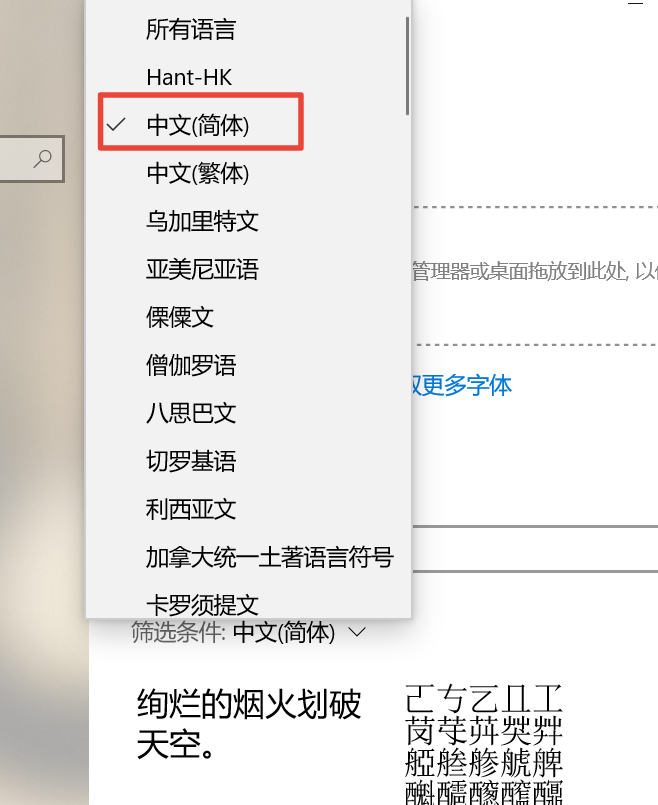Expand the 筛选条件 dropdown chevron

point(357,632)
